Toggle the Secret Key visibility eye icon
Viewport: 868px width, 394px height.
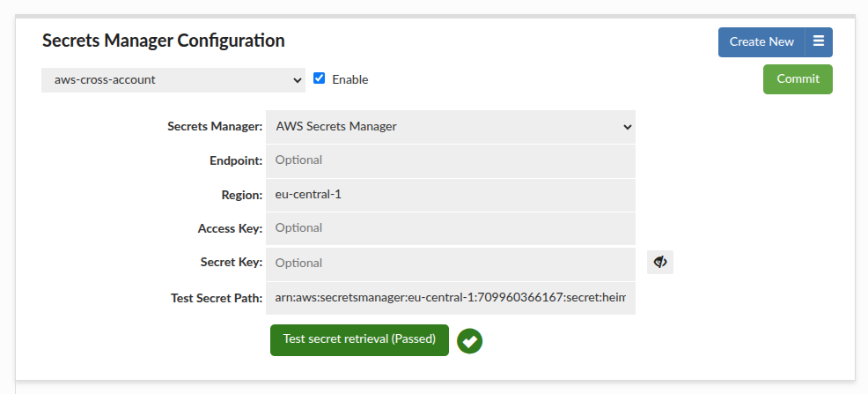(x=660, y=262)
